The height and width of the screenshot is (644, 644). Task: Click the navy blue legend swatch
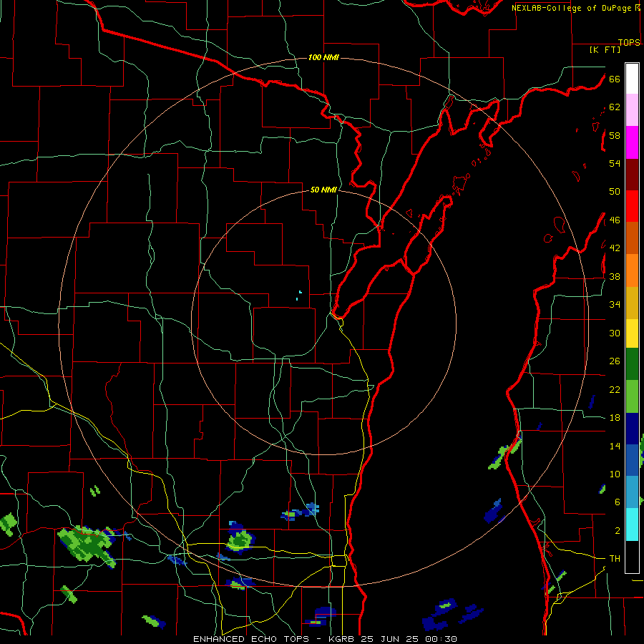632,429
